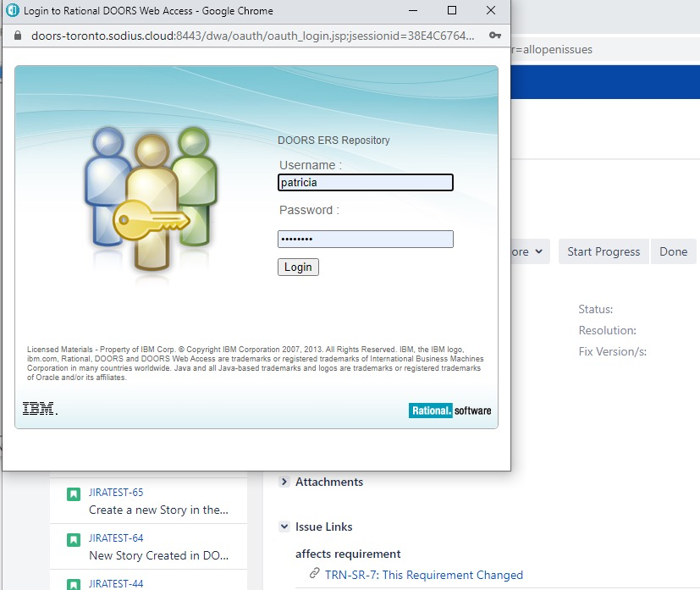
Task: Mark the issue as Done
Action: point(673,251)
